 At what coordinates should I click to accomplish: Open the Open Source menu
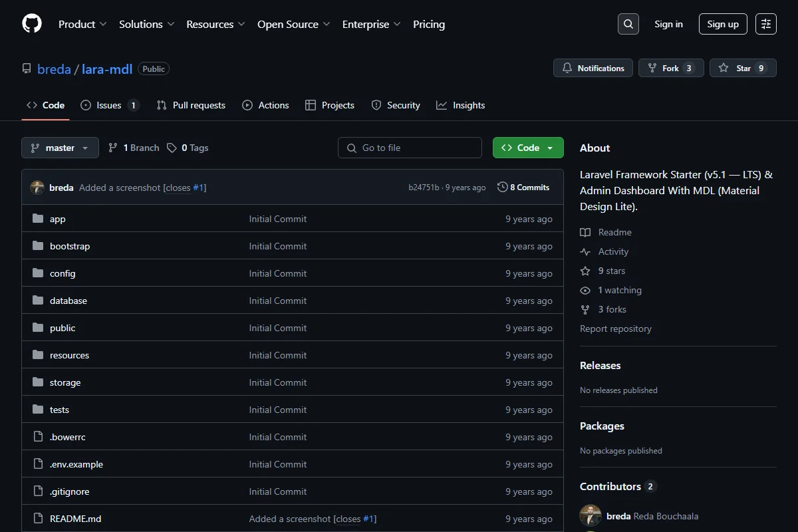293,24
